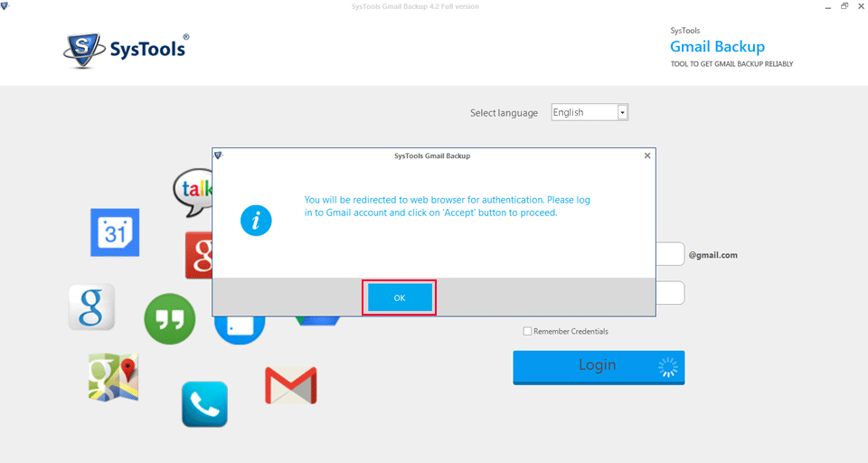Click the @gmail.com label
868x463 pixels.
(713, 255)
